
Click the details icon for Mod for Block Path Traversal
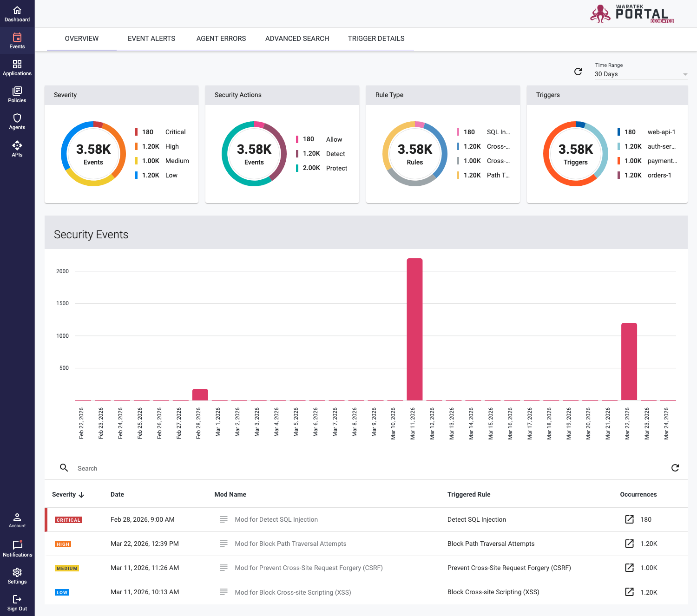click(224, 544)
